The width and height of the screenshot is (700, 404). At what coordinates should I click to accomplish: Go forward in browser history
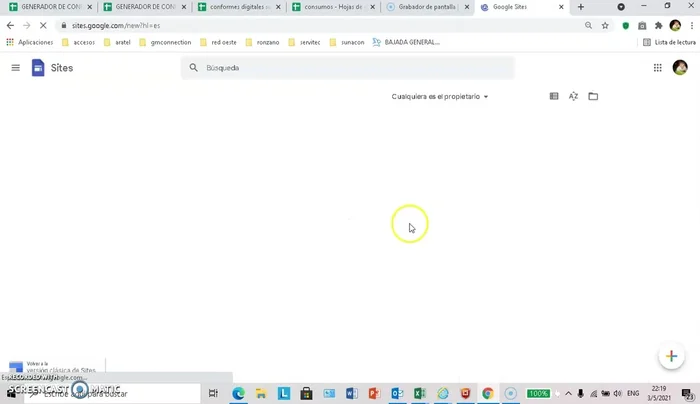tap(27, 26)
